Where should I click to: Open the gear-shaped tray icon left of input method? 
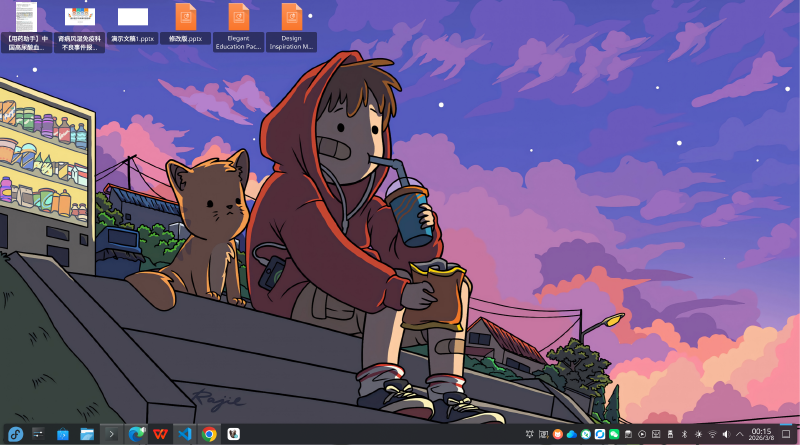click(530, 434)
